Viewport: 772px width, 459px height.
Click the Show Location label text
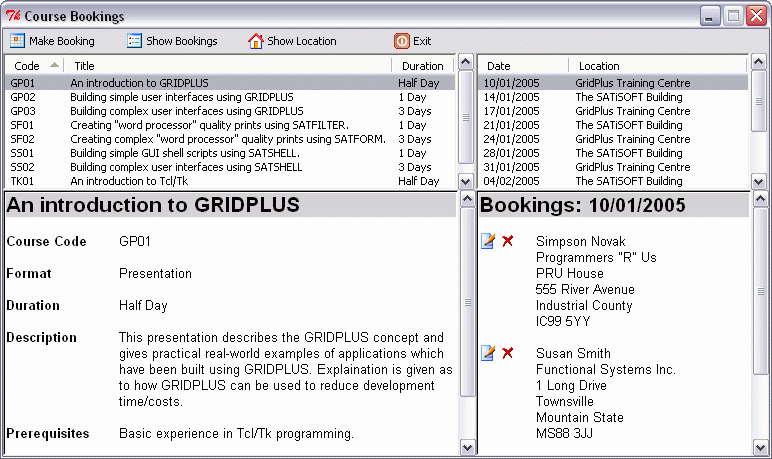coord(302,41)
